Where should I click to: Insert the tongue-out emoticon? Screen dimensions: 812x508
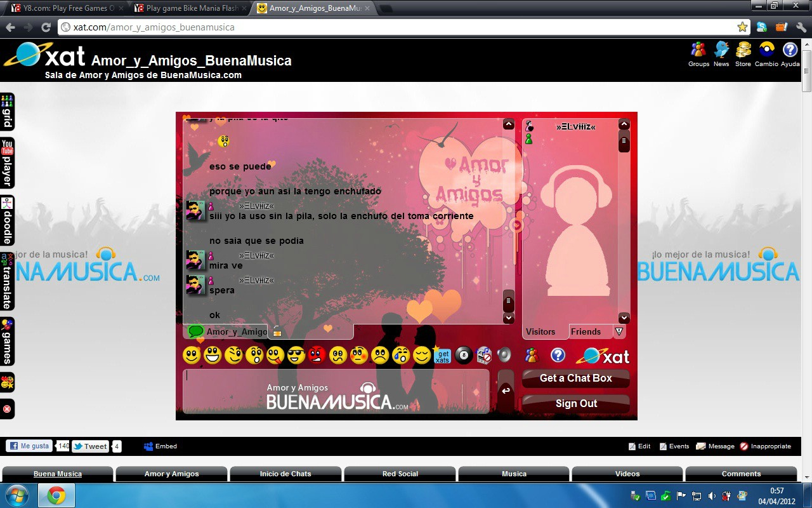coord(275,355)
